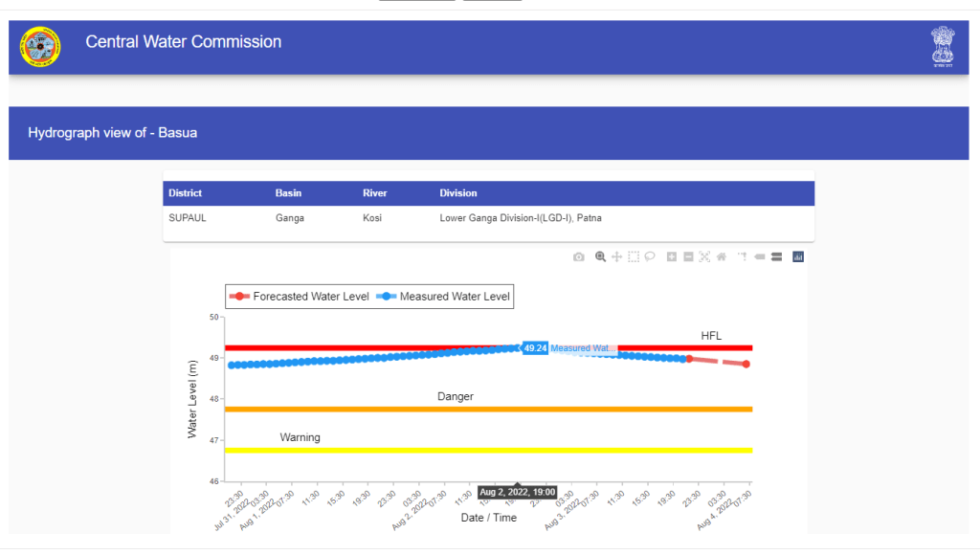Click the Autoscale chart icon

click(704, 256)
